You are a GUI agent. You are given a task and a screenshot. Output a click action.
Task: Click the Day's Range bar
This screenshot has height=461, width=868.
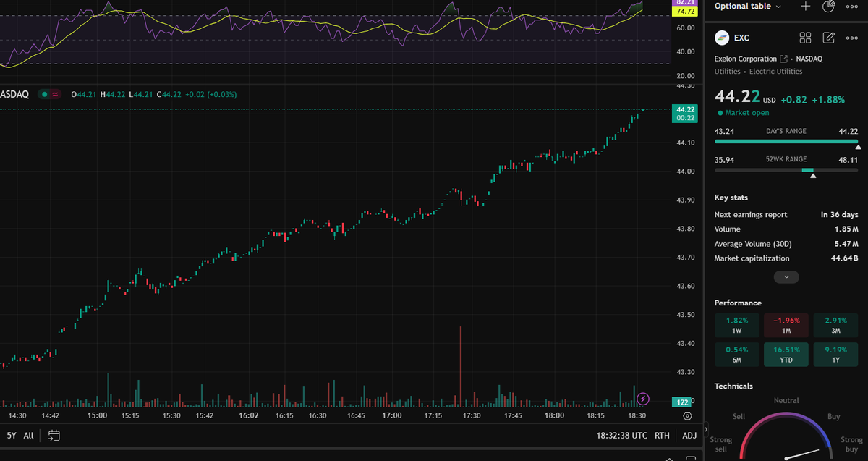click(x=786, y=142)
